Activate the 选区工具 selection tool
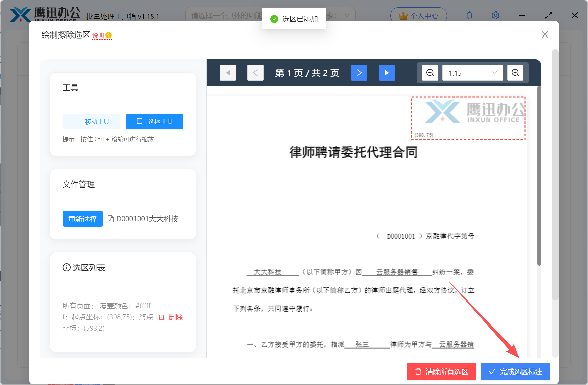Viewport: 588px width, 385px height. pos(155,121)
